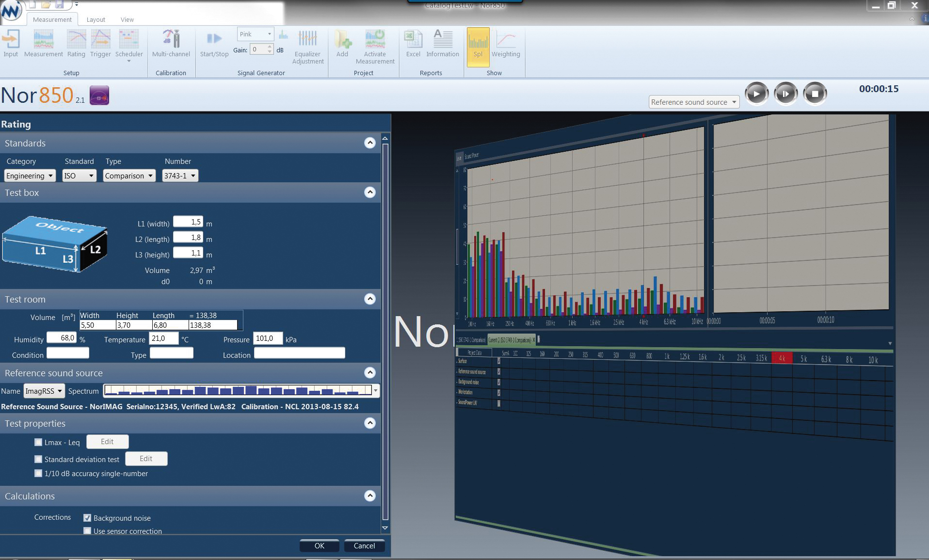Open the View tab
Screen dimensions: 929x560
(x=127, y=19)
